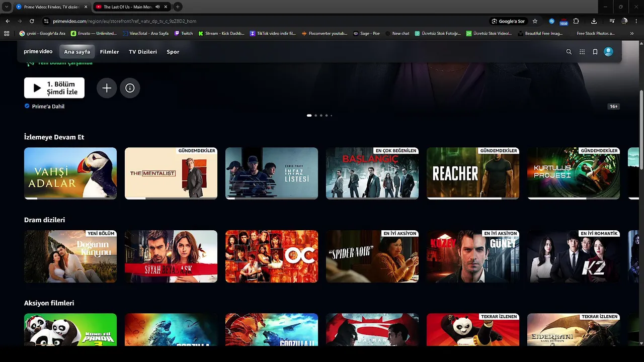This screenshot has width=644, height=362.
Task: Open the Siyah Beyaz Aşk card
Action: (x=171, y=256)
